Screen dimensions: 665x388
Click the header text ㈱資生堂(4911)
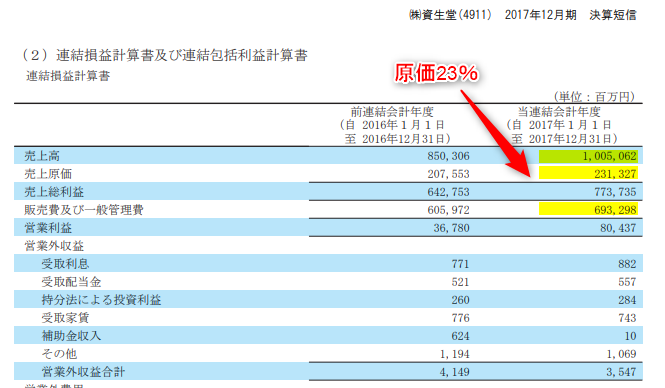450,15
